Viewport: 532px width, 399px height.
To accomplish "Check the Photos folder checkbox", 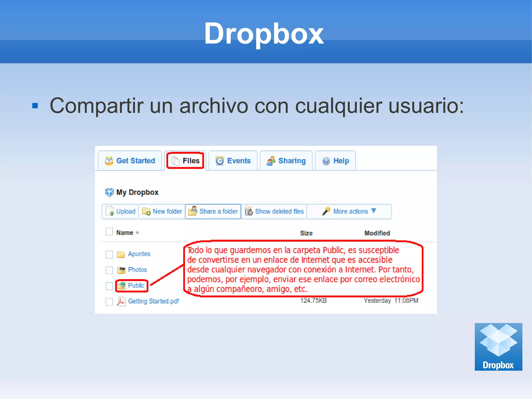I will click(x=109, y=270).
